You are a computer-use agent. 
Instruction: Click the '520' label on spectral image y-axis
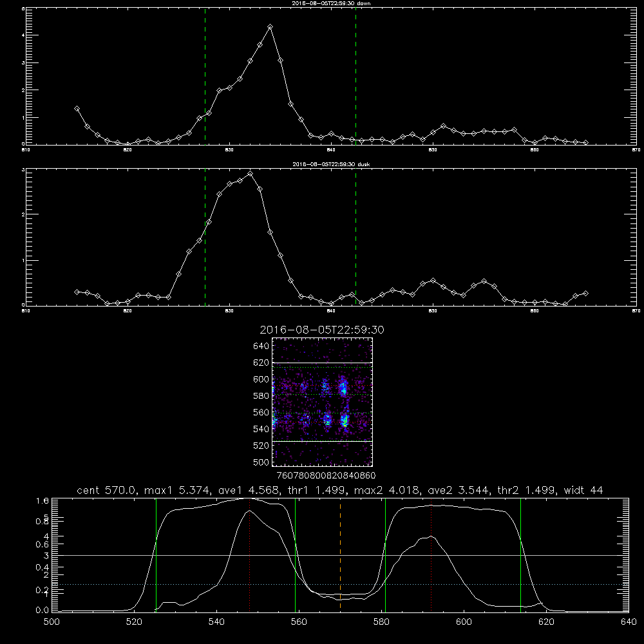coord(261,446)
